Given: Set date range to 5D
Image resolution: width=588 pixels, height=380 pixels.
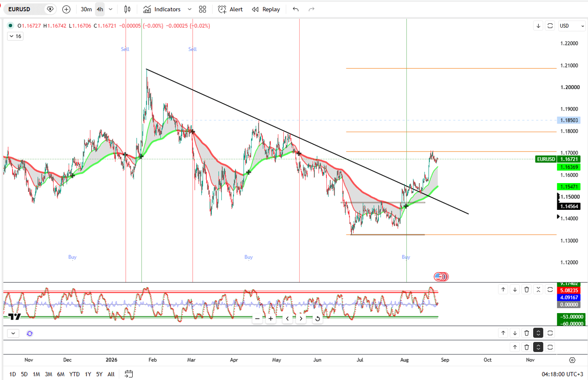Looking at the screenshot, I should (x=24, y=374).
